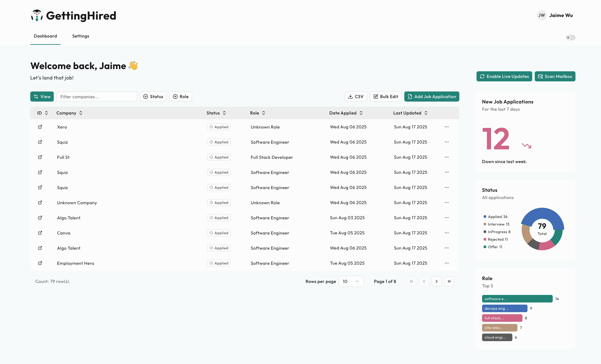This screenshot has width=601, height=364.
Task: Add a Status filter via plus icon
Action: coord(146,97)
